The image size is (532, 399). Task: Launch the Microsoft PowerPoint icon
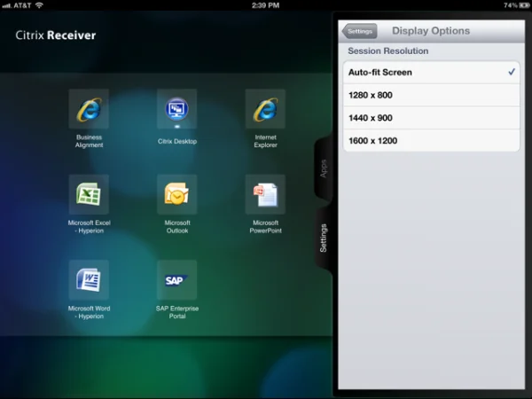tap(265, 194)
